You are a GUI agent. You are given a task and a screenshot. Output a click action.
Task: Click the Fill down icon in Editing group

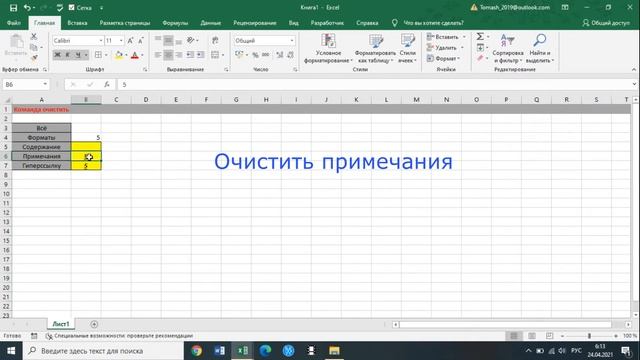pos(480,48)
